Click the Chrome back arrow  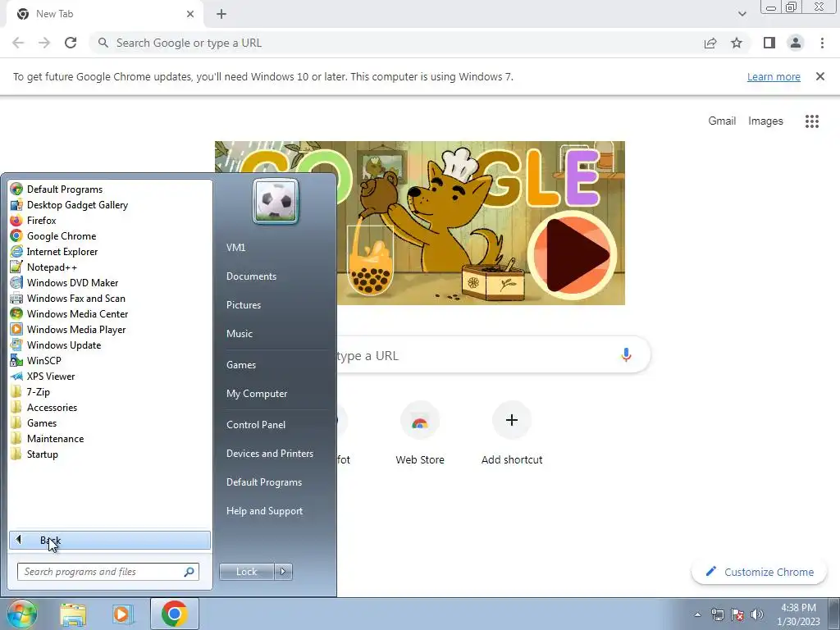[18, 43]
